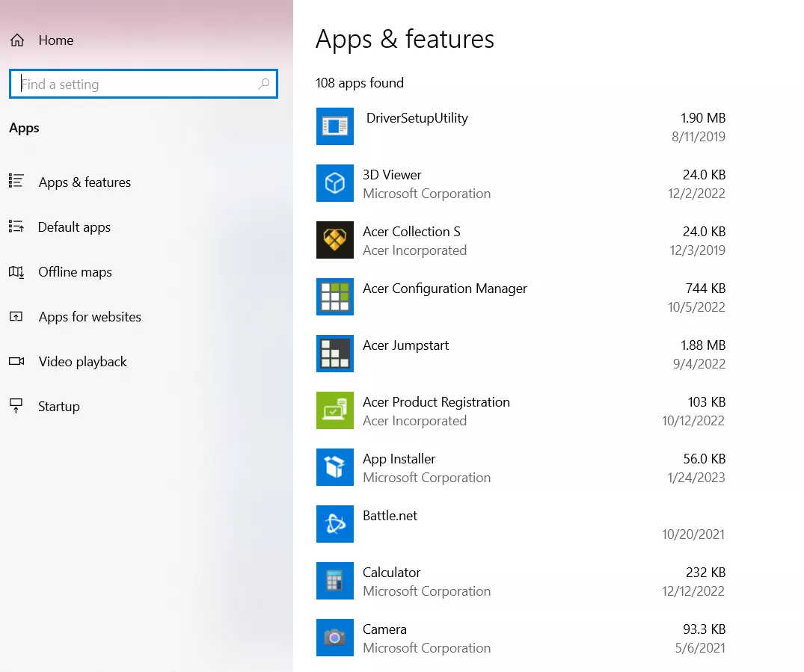The image size is (804, 672).
Task: Click the App Installer box icon
Action: point(334,467)
